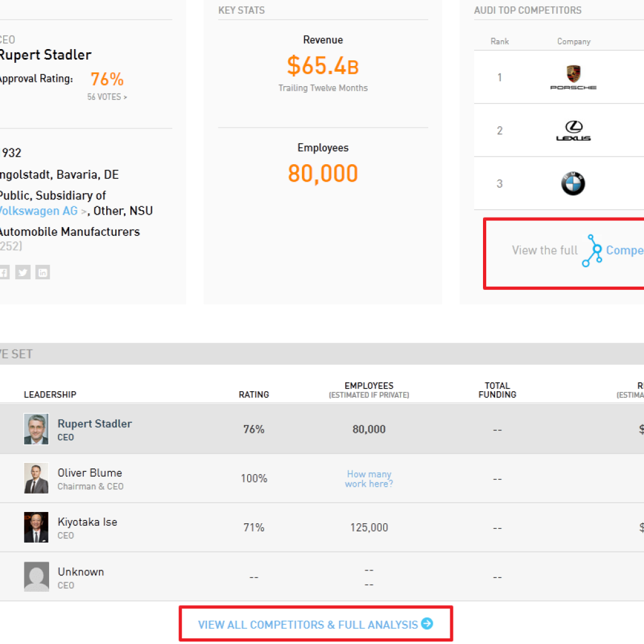Click the 100% rating for Oliver Blume

(x=254, y=479)
